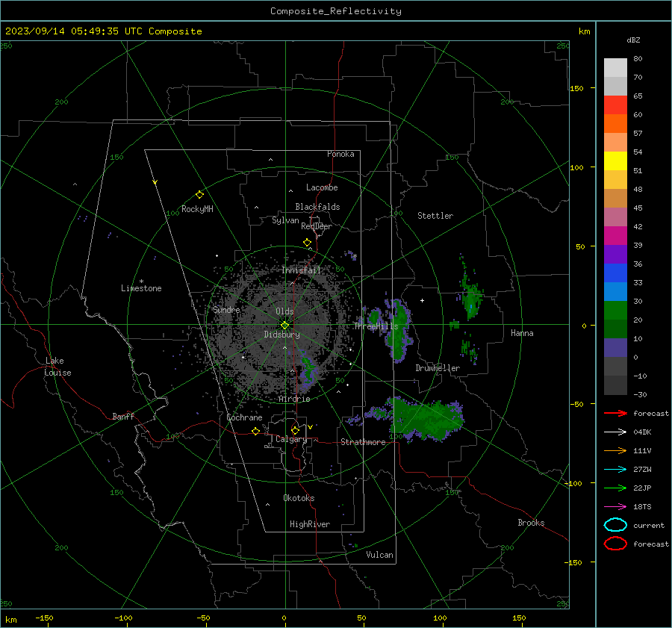Click the Hanna town label
672x628 pixels.
click(522, 333)
